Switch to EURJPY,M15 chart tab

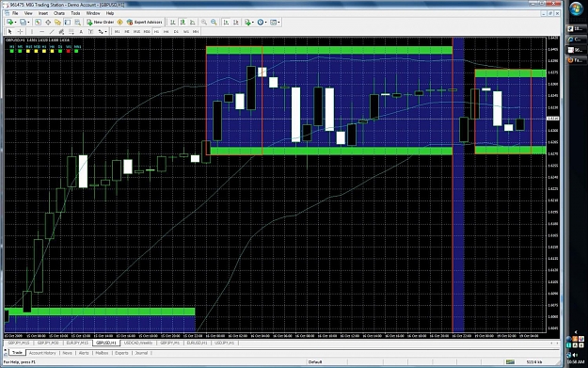(77, 343)
